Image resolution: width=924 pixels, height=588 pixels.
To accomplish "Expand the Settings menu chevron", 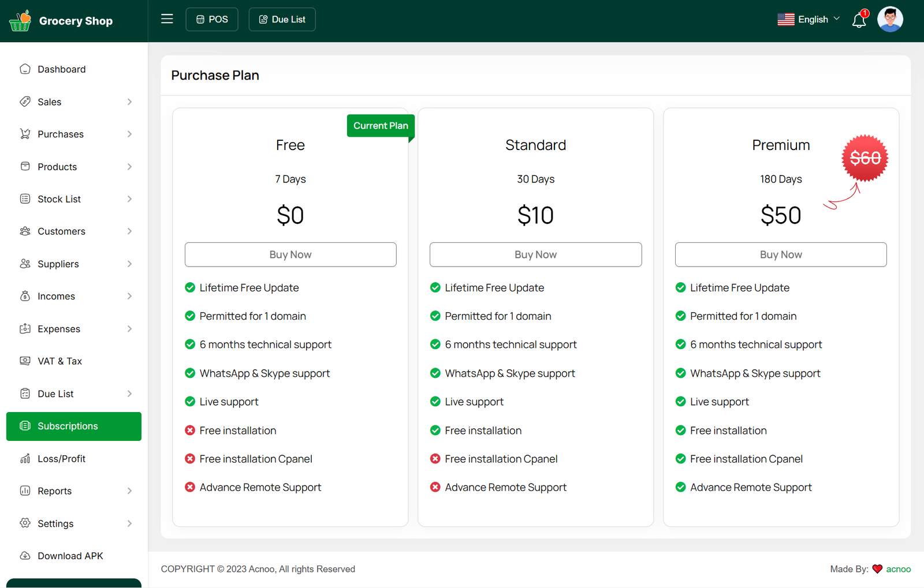I will (x=129, y=523).
